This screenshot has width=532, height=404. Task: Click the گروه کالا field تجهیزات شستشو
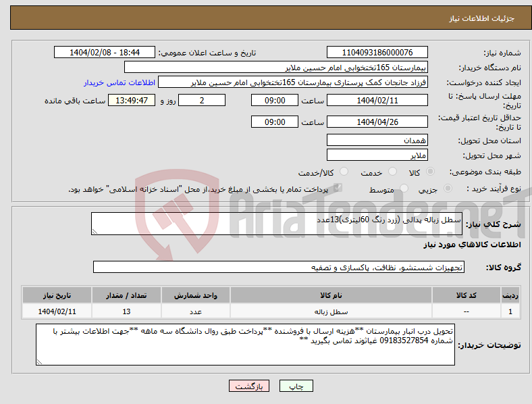click(x=279, y=267)
